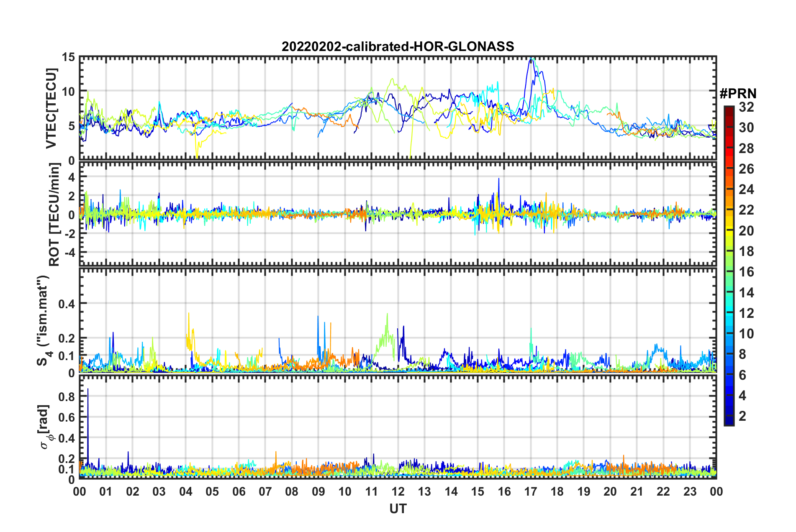This screenshot has height=532, width=796.
Task: Click UT axis tick "15"
Action: 478,491
